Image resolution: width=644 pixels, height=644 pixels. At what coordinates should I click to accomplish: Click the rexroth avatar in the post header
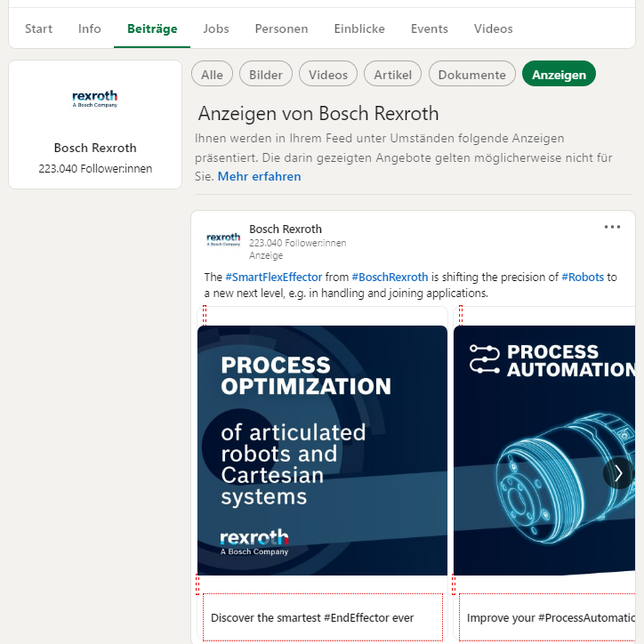223,239
